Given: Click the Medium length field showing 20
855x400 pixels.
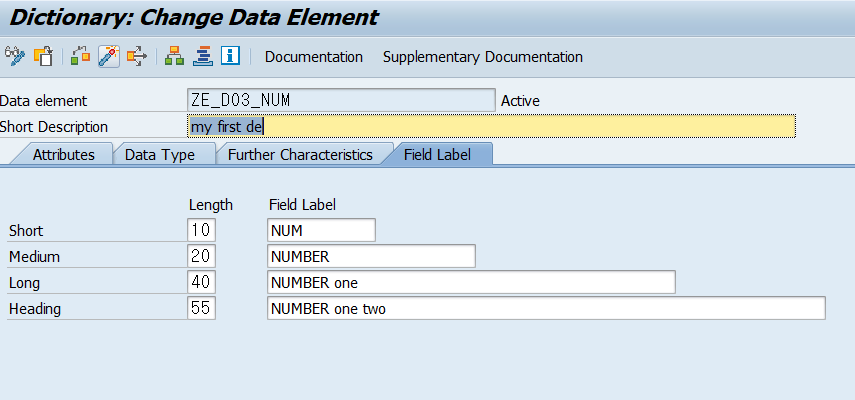Looking at the screenshot, I should (201, 256).
